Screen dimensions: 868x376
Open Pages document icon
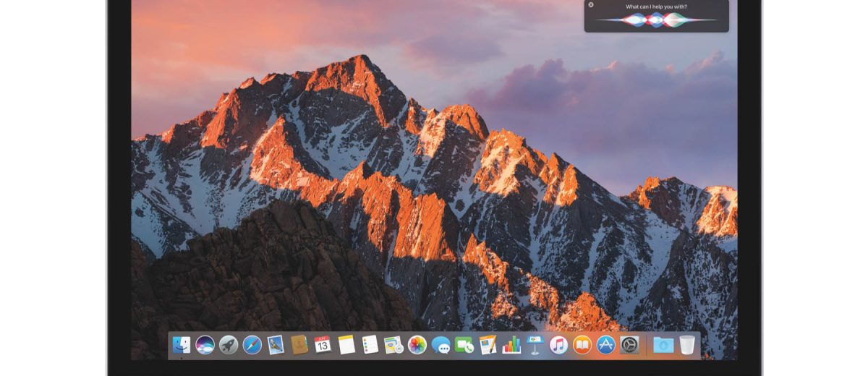[x=488, y=345]
